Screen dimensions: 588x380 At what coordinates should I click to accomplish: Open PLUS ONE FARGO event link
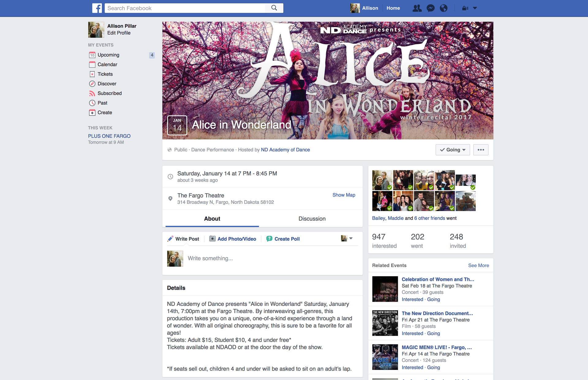tap(109, 136)
